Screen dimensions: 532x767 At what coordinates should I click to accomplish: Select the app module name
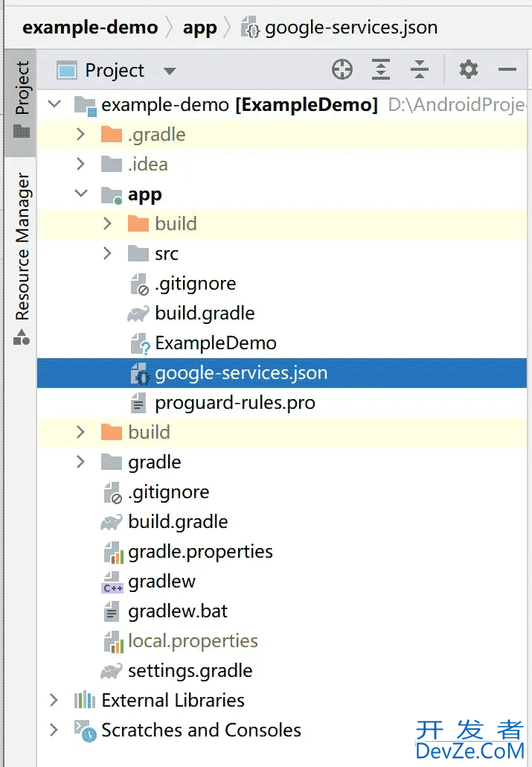coord(145,194)
